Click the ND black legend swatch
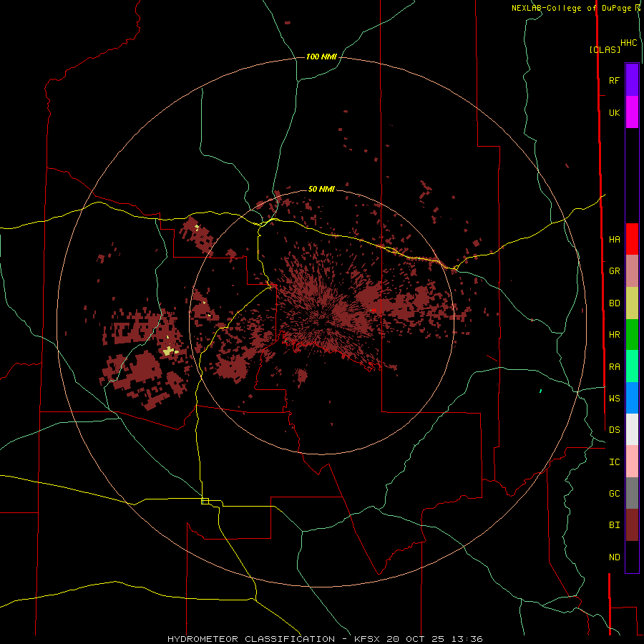This screenshot has width=644, height=644. tap(632, 557)
